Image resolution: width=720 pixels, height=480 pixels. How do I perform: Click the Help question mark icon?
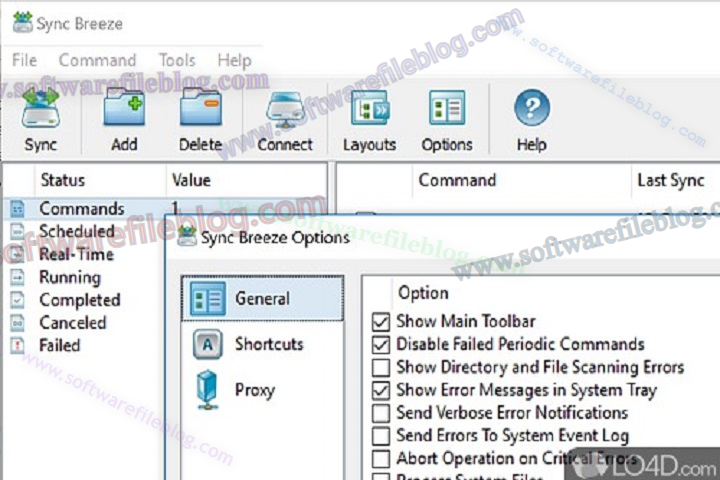(x=532, y=108)
